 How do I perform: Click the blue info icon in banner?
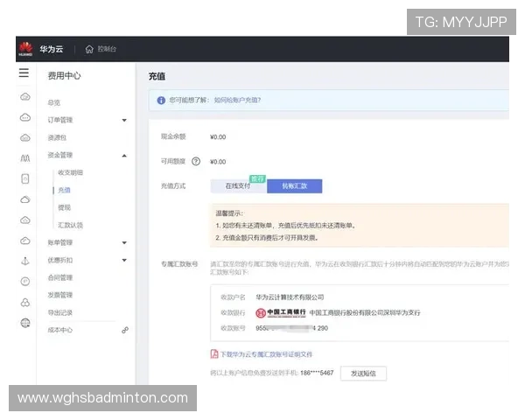click(x=161, y=100)
